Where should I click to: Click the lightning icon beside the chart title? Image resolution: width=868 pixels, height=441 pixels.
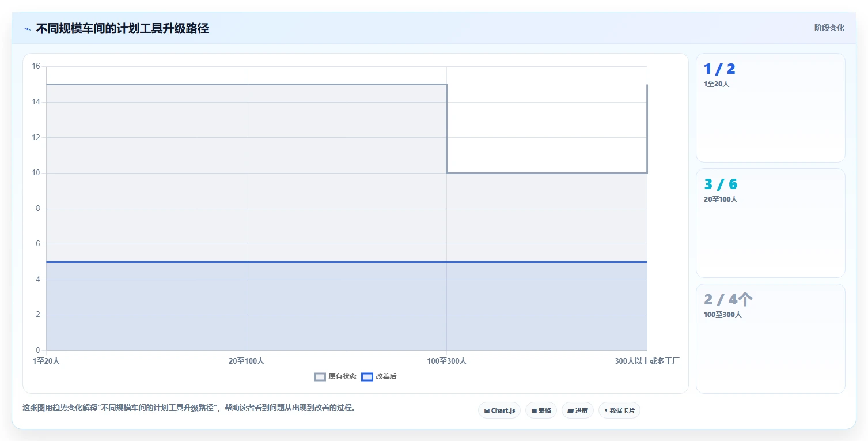tap(27, 29)
